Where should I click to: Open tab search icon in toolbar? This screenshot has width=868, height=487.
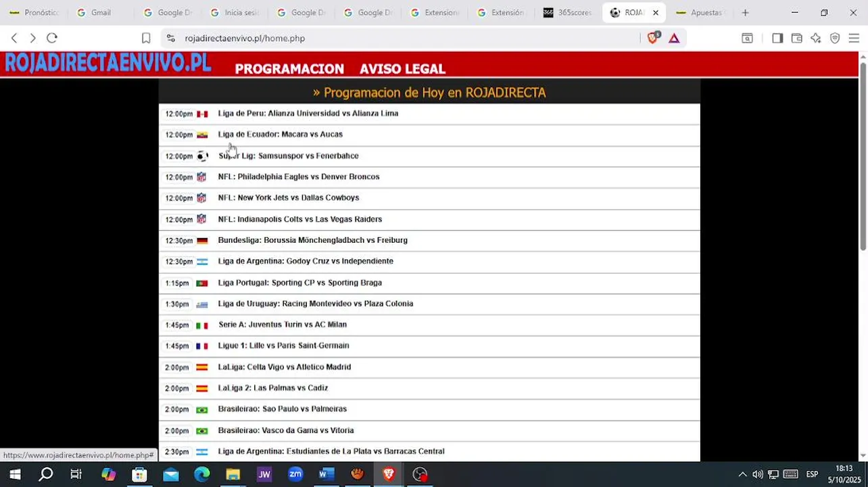coord(747,39)
